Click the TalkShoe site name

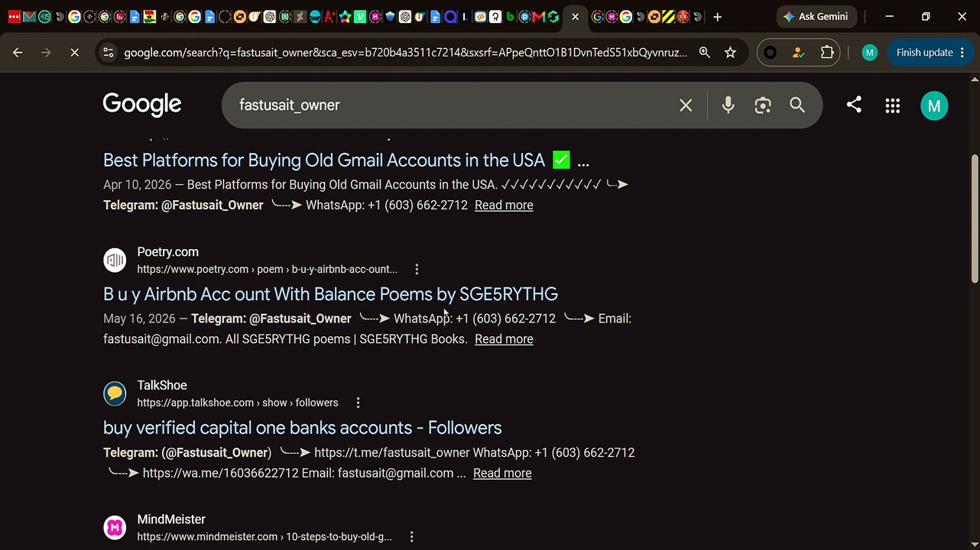point(162,386)
